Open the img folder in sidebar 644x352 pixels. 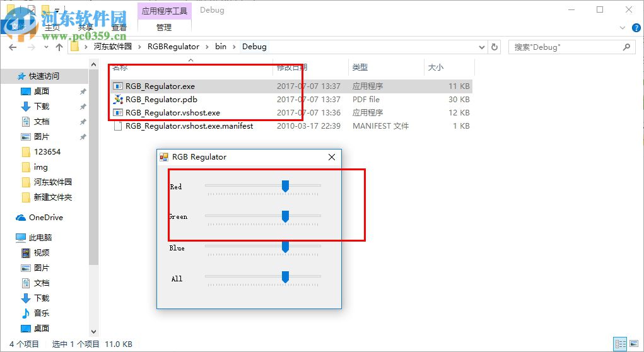35,167
